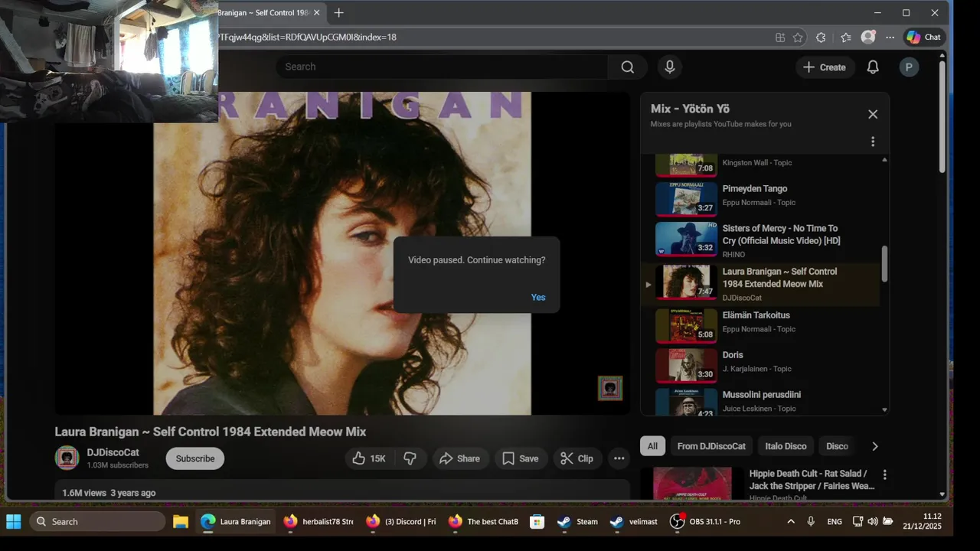
Task: Open Edge split screen icon in address bar
Action: pos(780,37)
